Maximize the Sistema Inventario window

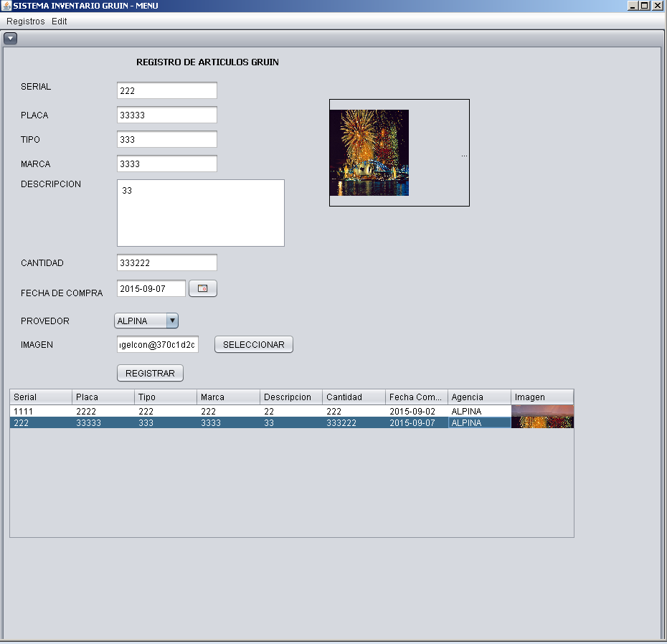coord(645,6)
